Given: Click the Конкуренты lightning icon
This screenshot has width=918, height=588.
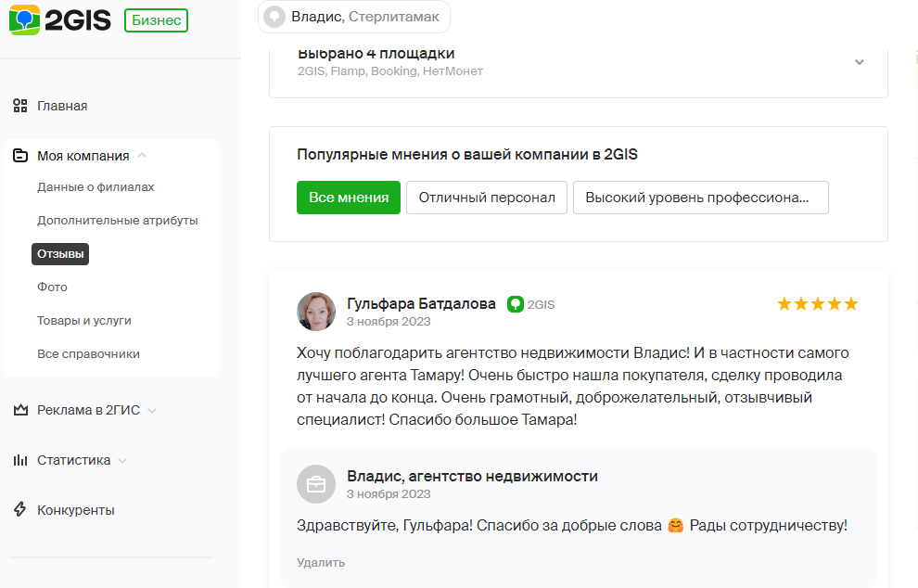Looking at the screenshot, I should (x=19, y=509).
